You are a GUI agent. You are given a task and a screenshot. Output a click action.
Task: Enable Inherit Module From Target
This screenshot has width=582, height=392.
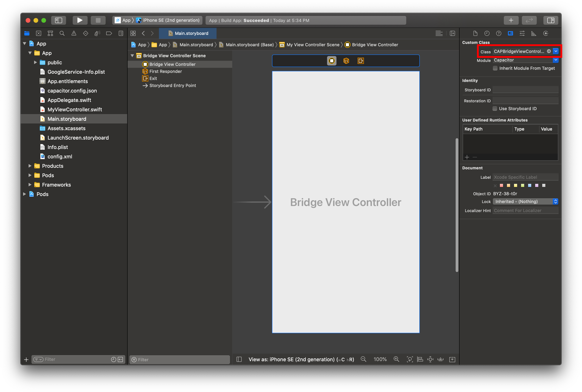(x=495, y=68)
